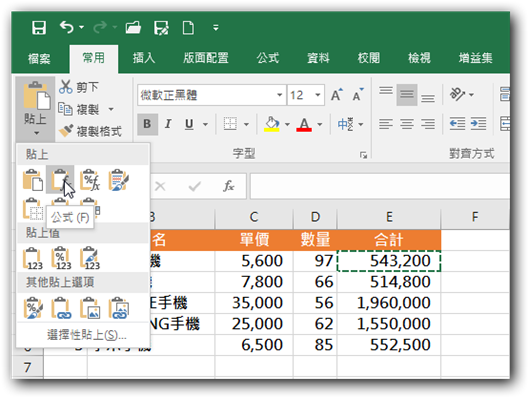Choose Paste Formatting only option

(x=32, y=308)
